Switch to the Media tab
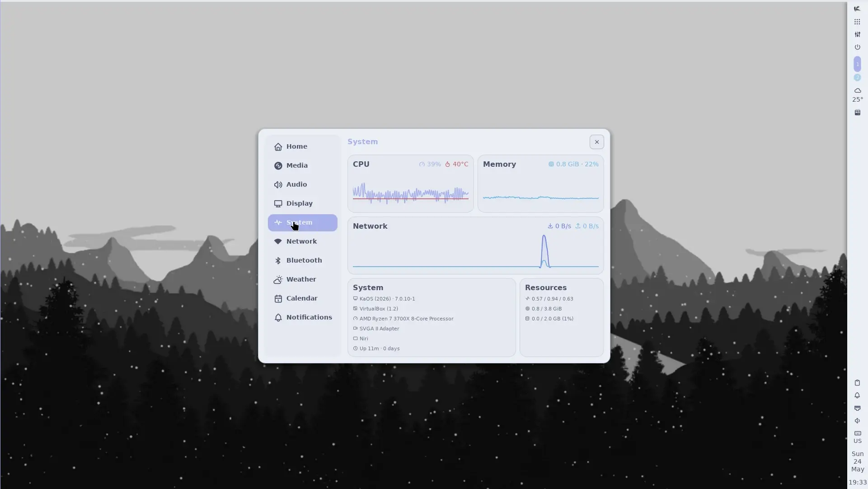 coord(302,165)
